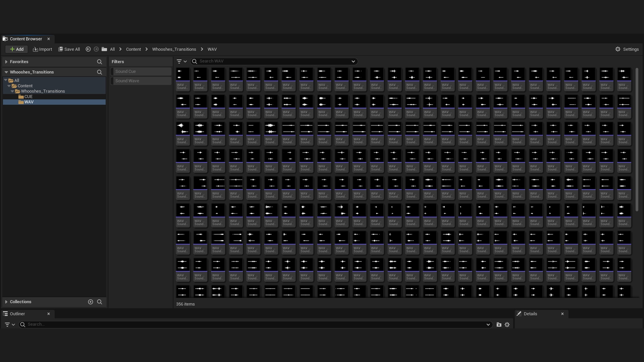This screenshot has height=362, width=644.
Task: Click the Collections search magnifier icon
Action: pos(99,302)
